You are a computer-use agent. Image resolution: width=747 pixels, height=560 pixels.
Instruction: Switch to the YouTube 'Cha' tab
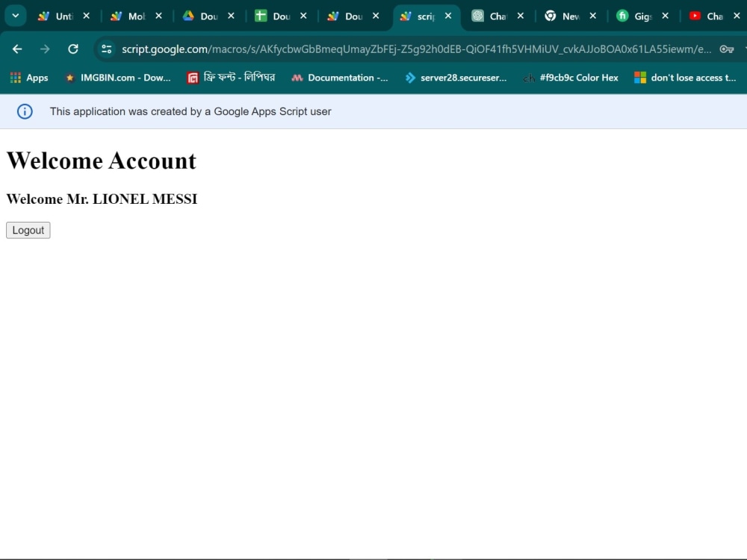point(708,16)
